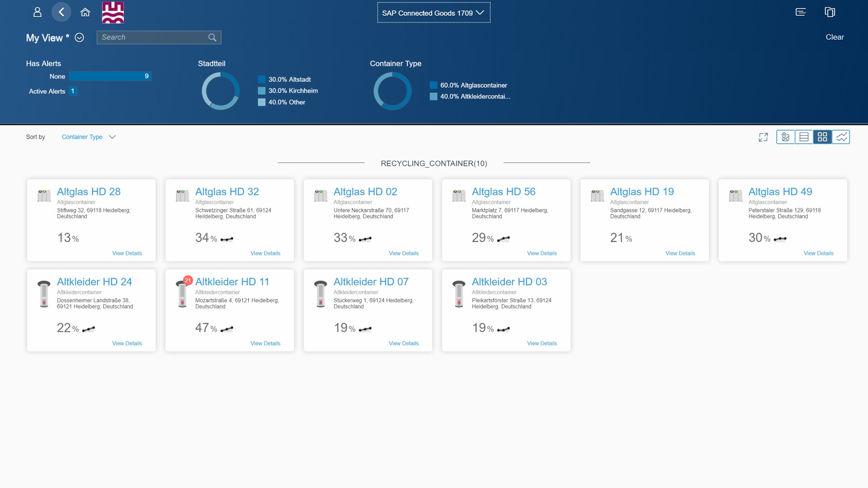Filter by Active Alerts bar
868x488 pixels.
coord(73,91)
